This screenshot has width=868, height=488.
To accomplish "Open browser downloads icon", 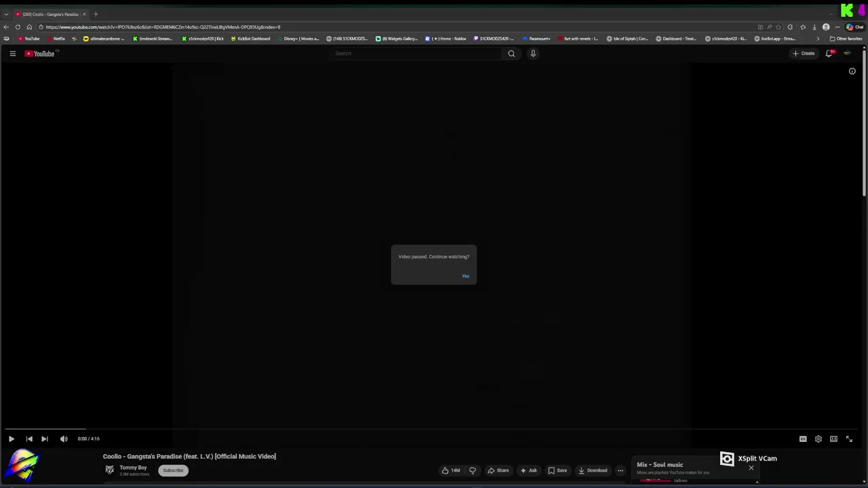I will click(x=814, y=27).
